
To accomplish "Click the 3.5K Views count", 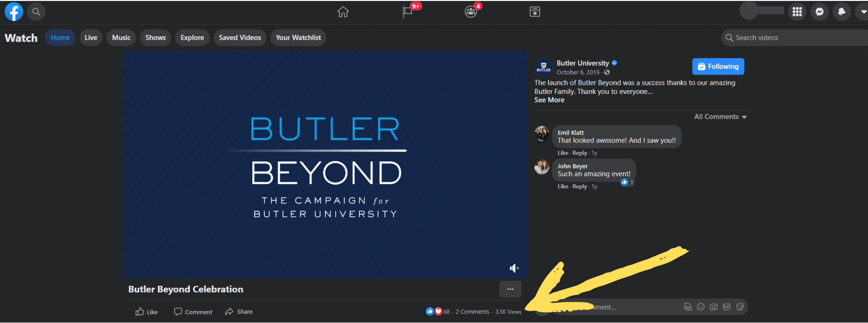I will click(508, 312).
